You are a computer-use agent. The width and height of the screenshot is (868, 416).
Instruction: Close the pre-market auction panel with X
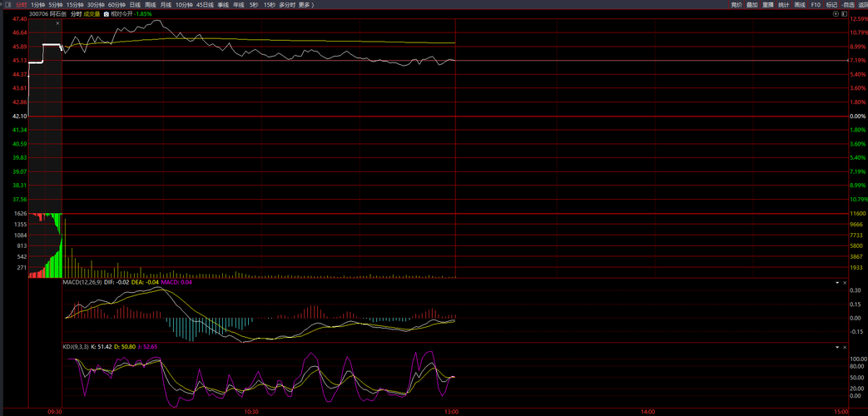(57, 23)
